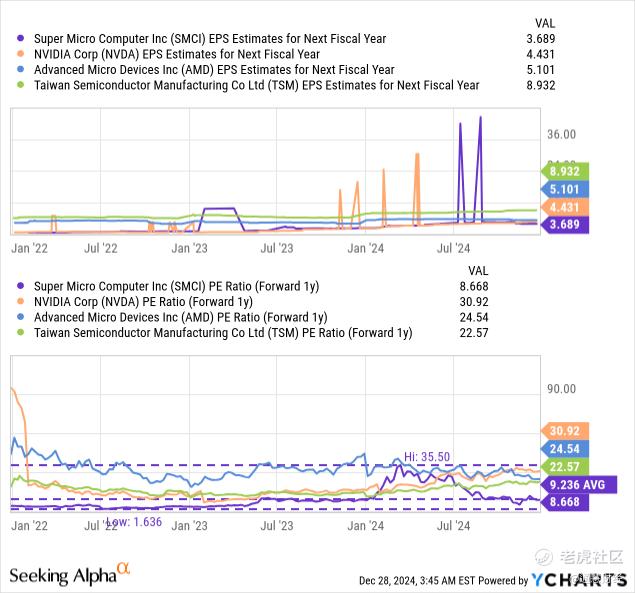The width and height of the screenshot is (635, 593).
Task: Click Jul '22 on the EPS chart axis
Action: (x=101, y=248)
